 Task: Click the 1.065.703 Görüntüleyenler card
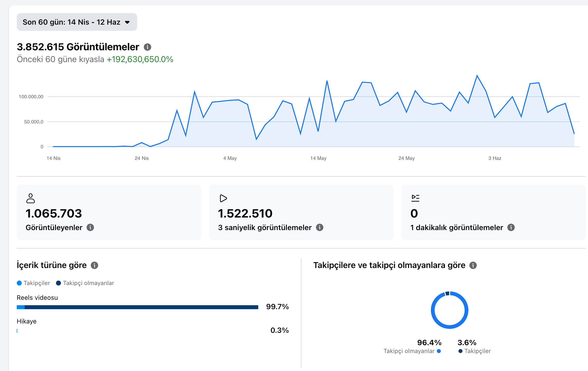[109, 212]
